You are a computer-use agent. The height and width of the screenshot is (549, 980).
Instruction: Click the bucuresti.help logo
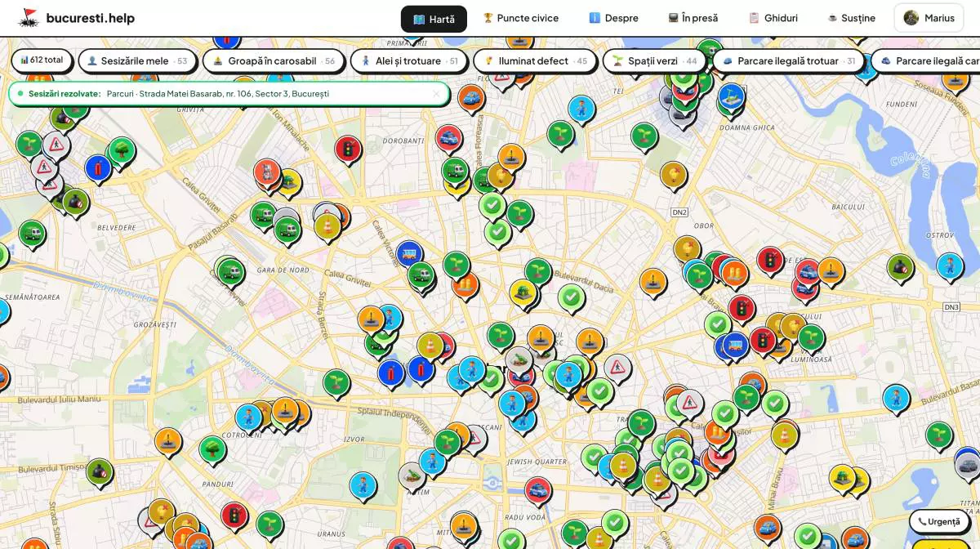(x=77, y=18)
